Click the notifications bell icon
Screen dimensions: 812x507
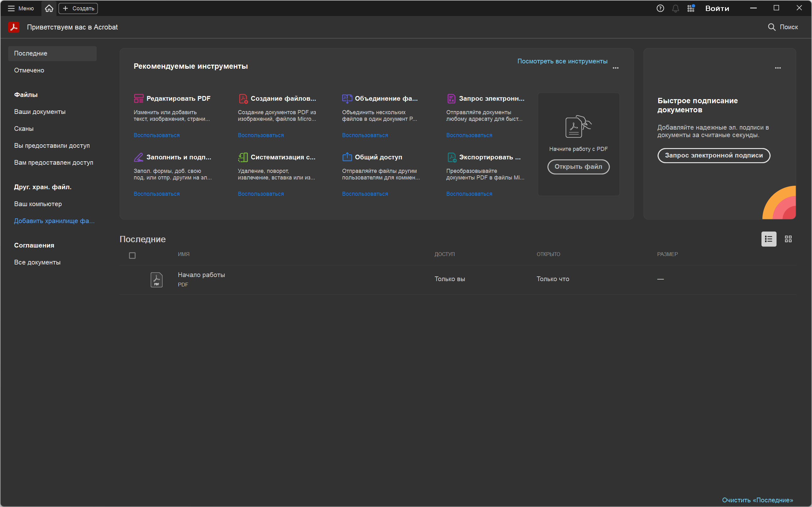675,8
